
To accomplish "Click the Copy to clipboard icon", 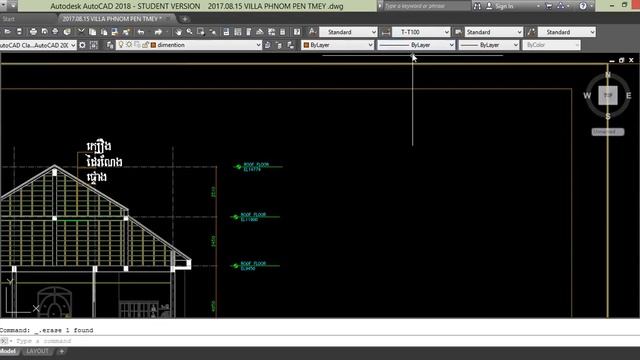I will 93,32.
